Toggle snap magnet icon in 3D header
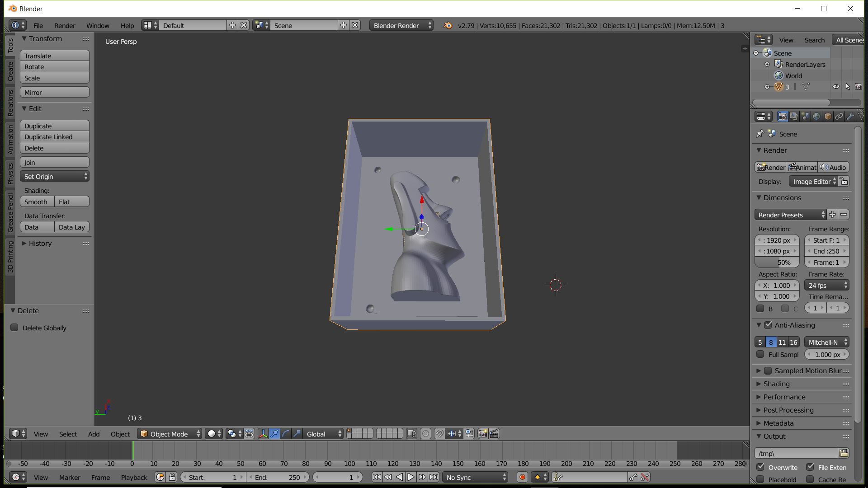The height and width of the screenshot is (488, 868). (439, 434)
